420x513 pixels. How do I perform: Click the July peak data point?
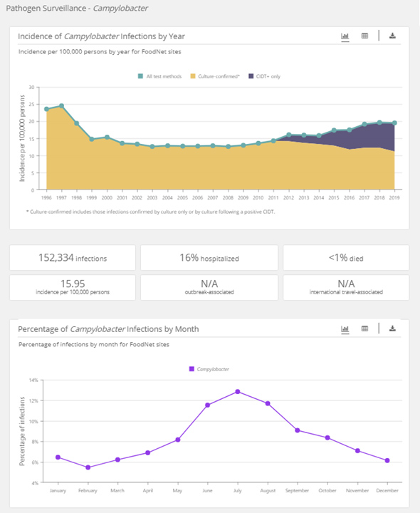(x=238, y=392)
